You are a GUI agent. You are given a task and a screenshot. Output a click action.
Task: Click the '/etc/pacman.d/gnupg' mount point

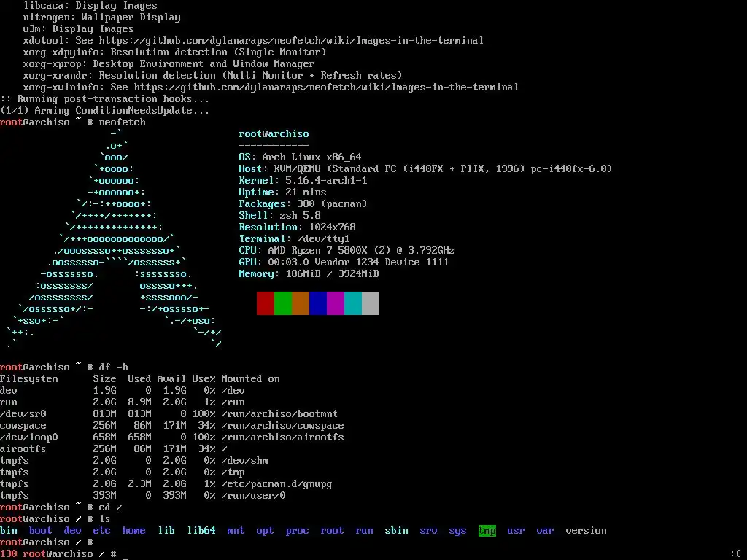276,484
